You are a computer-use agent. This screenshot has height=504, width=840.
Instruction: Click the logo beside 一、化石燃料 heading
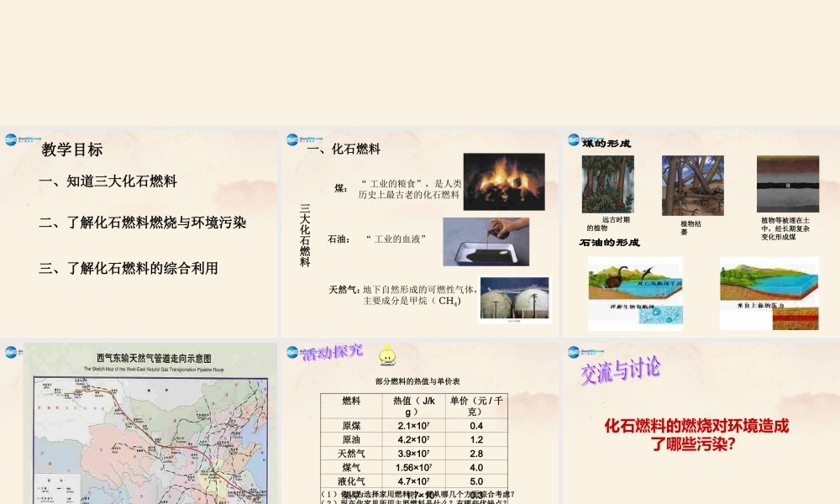(x=304, y=139)
